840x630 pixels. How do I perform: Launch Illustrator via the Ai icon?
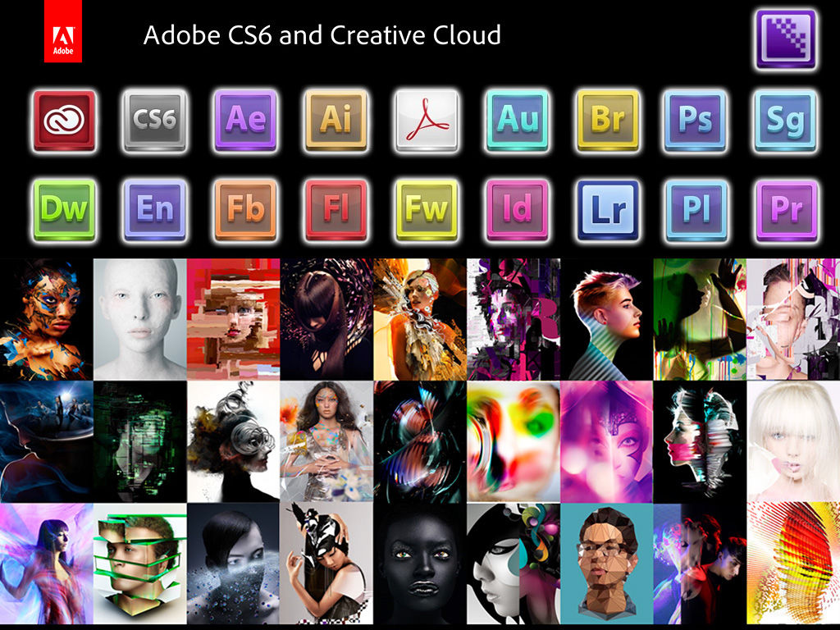tap(336, 121)
